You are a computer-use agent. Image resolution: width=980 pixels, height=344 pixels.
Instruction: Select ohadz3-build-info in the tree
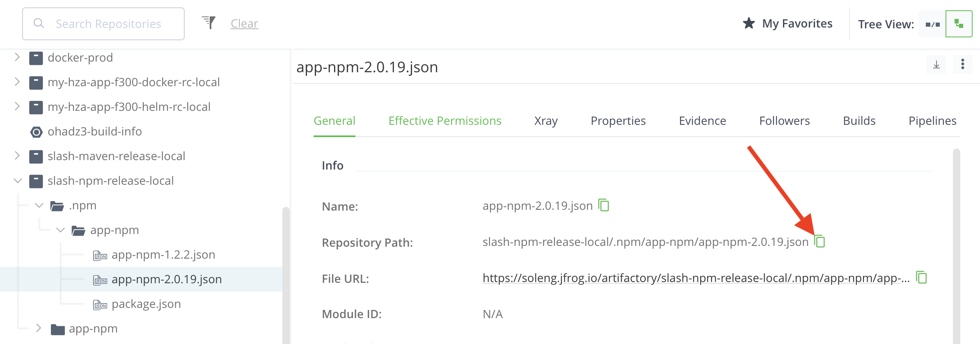tap(95, 131)
